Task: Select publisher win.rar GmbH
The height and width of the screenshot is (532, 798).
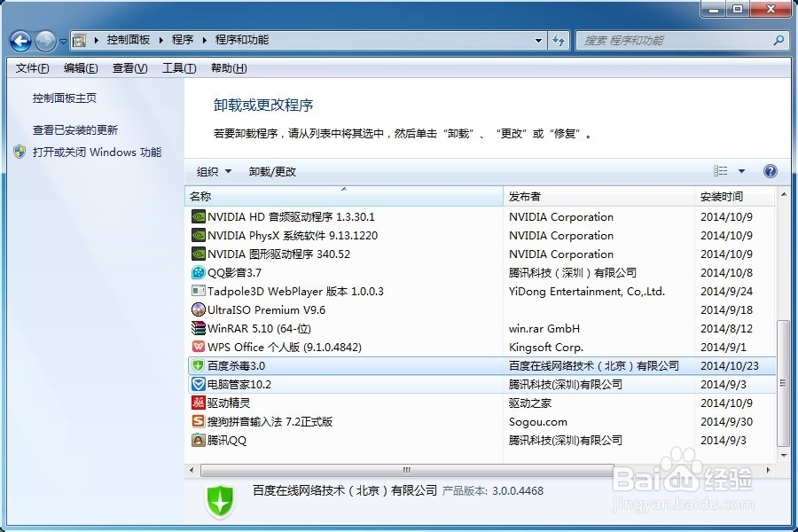Action: pos(544,328)
